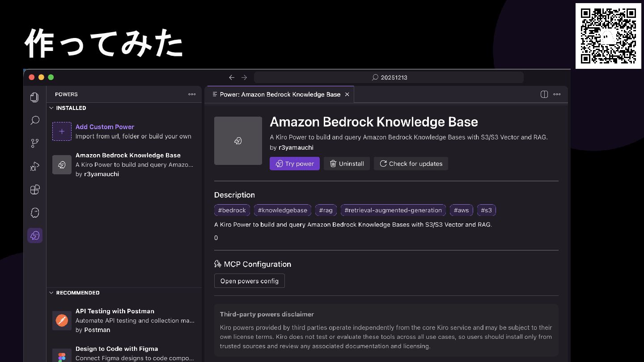Click the Uninstall button

click(347, 164)
